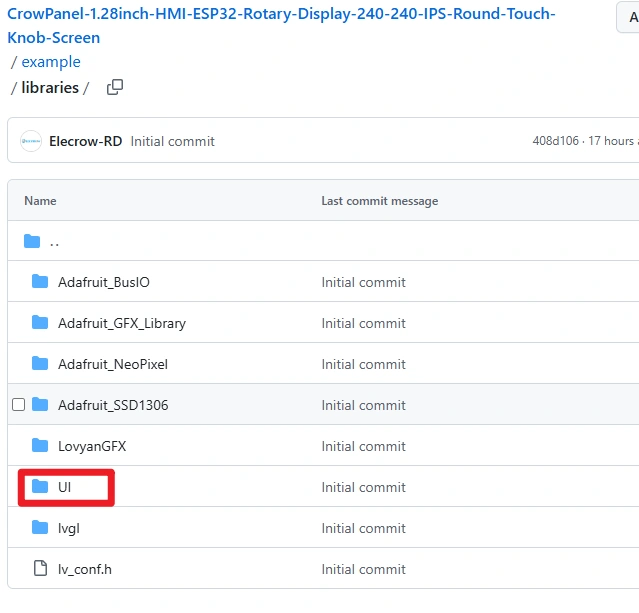This screenshot has width=639, height=613.
Task: Tick the checkbox beside Adafruit_SSD1306
Action: pyautogui.click(x=18, y=405)
